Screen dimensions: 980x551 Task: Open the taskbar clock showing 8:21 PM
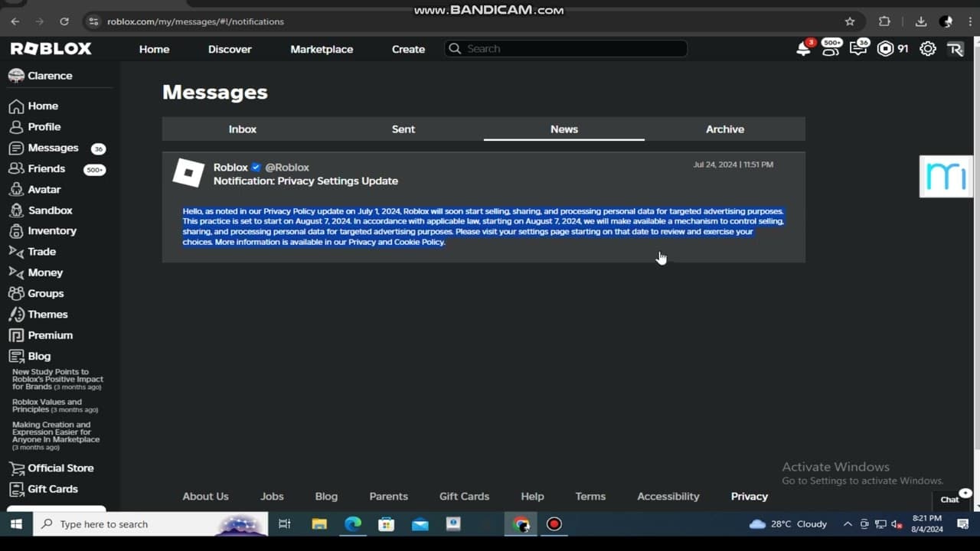pos(927,524)
